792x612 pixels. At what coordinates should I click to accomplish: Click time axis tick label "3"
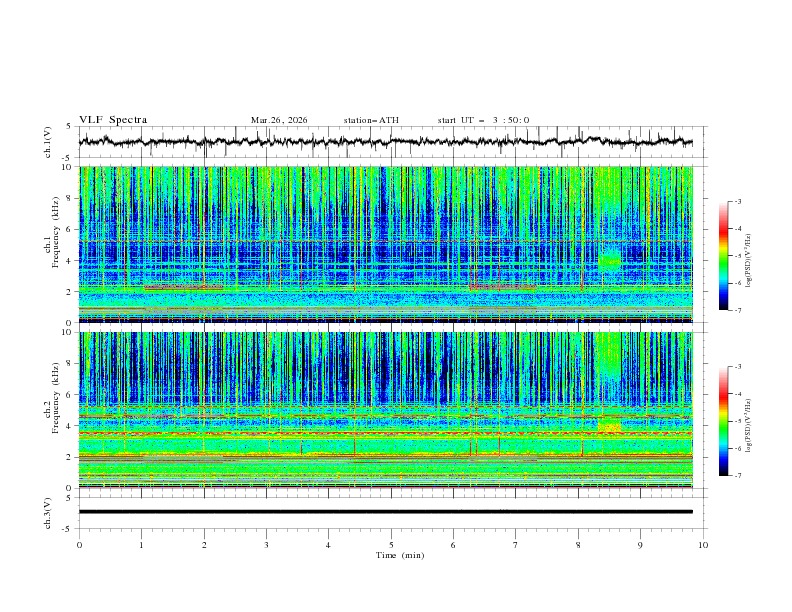click(266, 545)
